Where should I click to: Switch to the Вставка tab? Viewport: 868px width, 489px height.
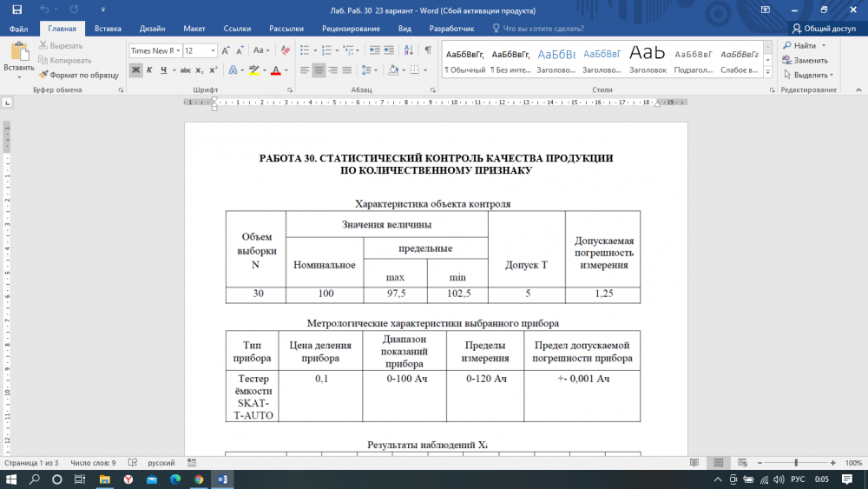[x=108, y=29]
